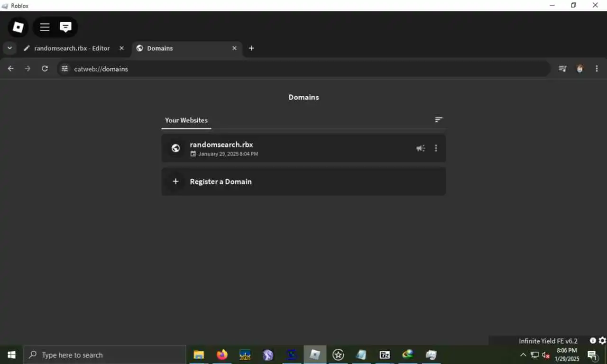Open the Infinite Yield settings gear
The width and height of the screenshot is (607, 364).
602,341
